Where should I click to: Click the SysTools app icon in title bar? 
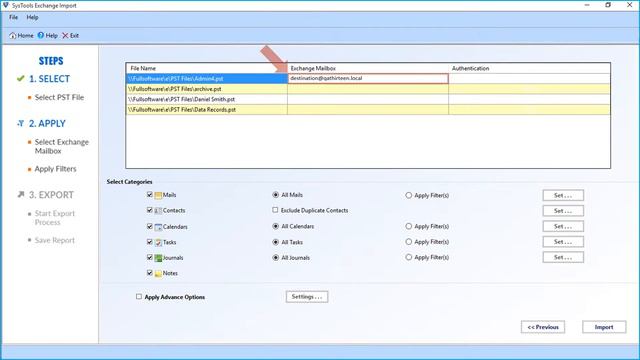pyautogui.click(x=5, y=5)
